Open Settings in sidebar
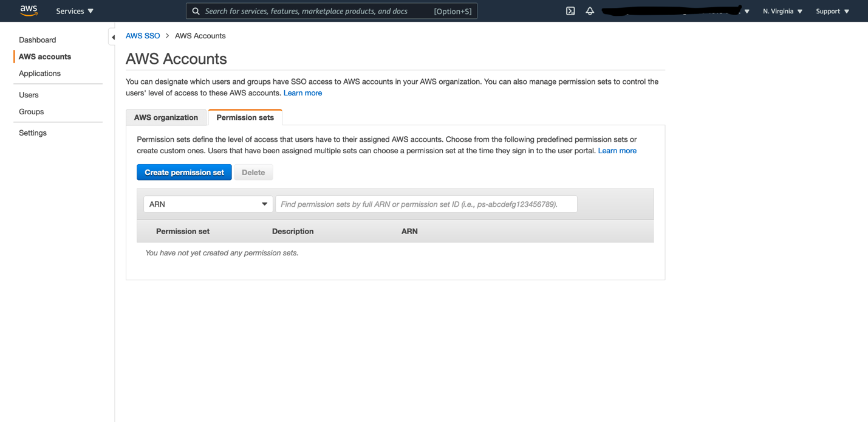 coord(33,133)
